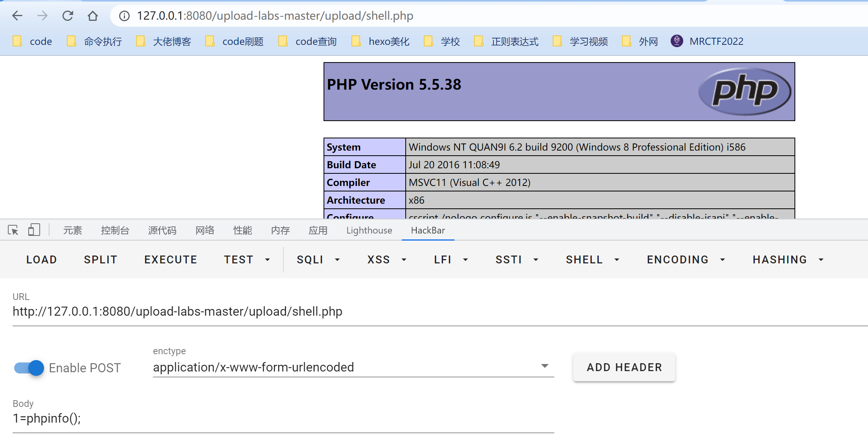868x434 pixels.
Task: Open the SQLI dropdown menu
Action: coord(318,259)
